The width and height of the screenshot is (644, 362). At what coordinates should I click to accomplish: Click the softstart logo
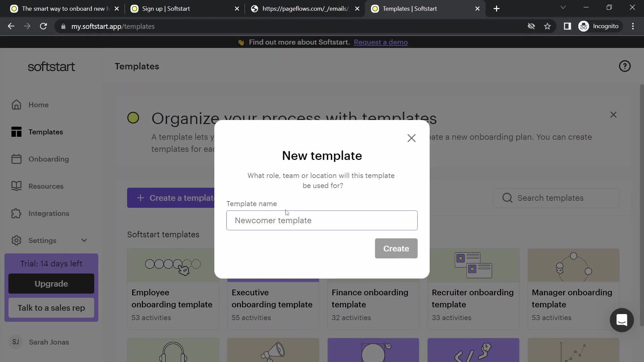(51, 67)
